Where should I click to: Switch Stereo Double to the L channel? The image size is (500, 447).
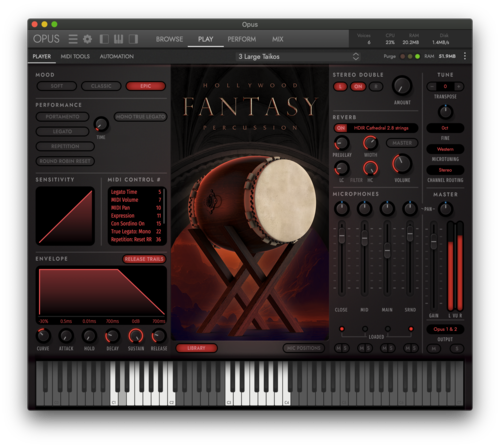click(340, 87)
